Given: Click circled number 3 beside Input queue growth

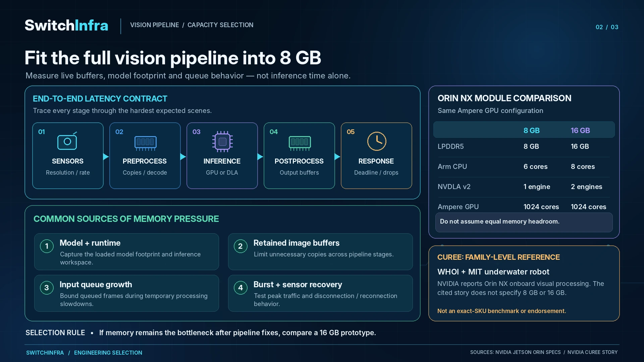Looking at the screenshot, I should (x=47, y=288).
